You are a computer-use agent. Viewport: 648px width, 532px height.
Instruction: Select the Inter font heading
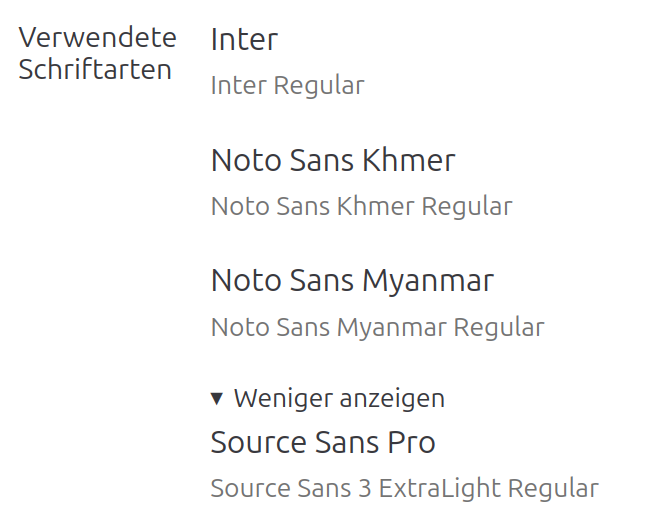click(244, 40)
